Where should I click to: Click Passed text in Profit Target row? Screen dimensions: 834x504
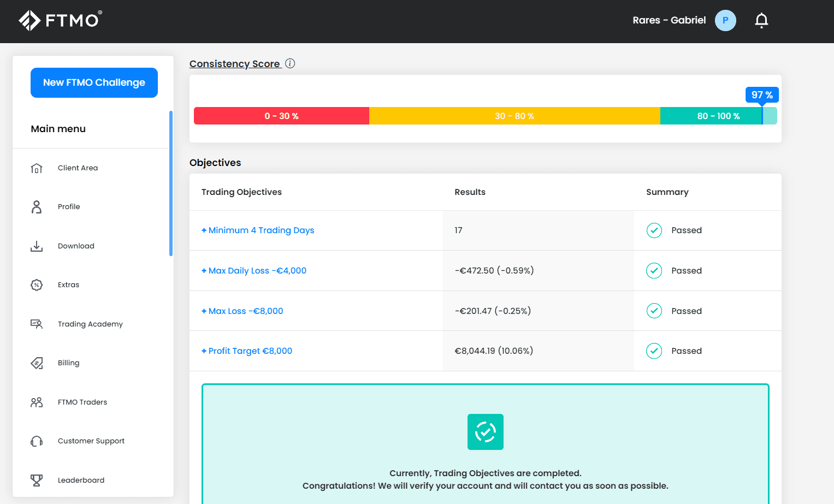click(x=687, y=351)
